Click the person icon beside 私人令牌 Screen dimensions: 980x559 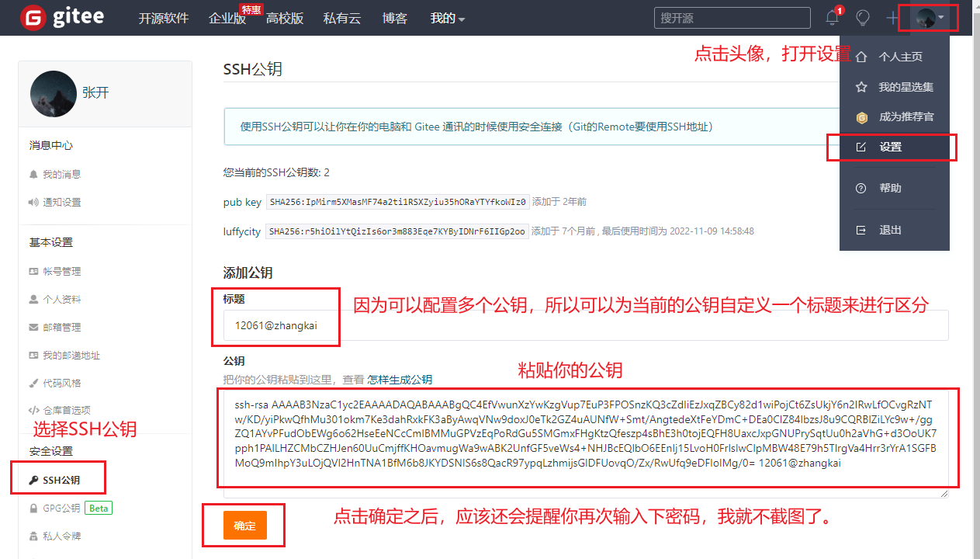pyautogui.click(x=33, y=536)
